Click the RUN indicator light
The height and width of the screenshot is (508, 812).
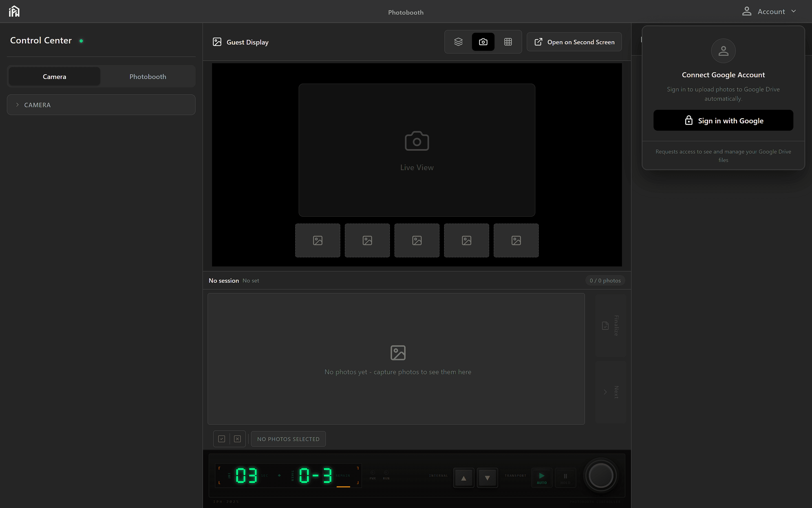(x=386, y=472)
